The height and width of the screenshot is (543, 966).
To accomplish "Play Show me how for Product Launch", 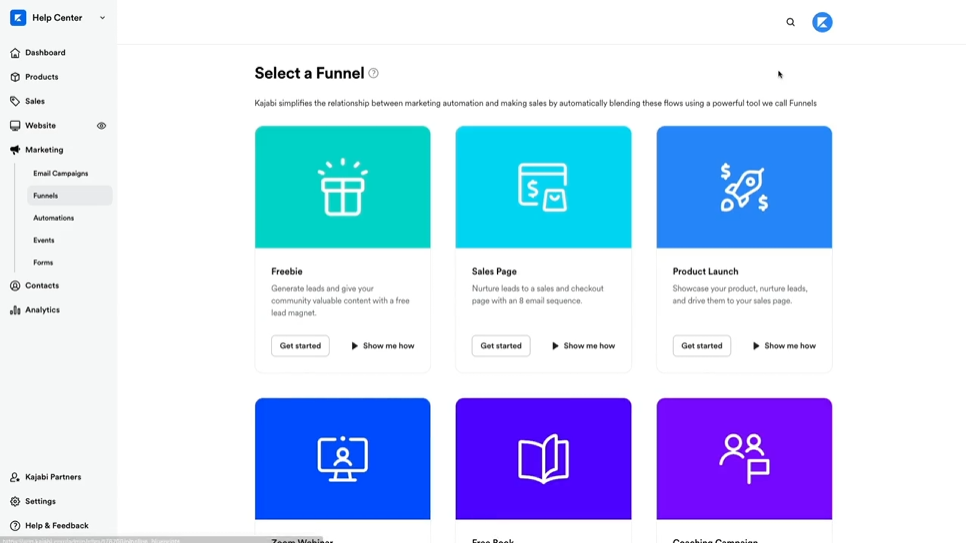I will tap(784, 346).
